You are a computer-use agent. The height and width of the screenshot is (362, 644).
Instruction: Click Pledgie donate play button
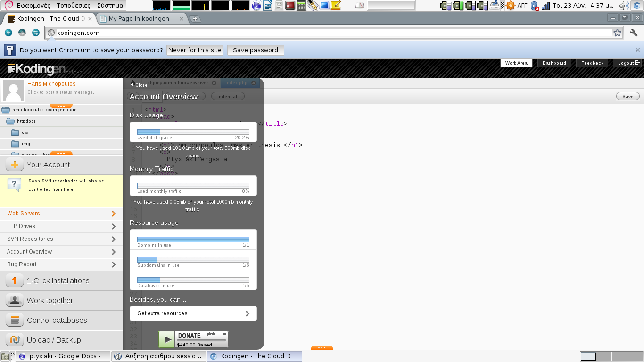click(x=166, y=339)
